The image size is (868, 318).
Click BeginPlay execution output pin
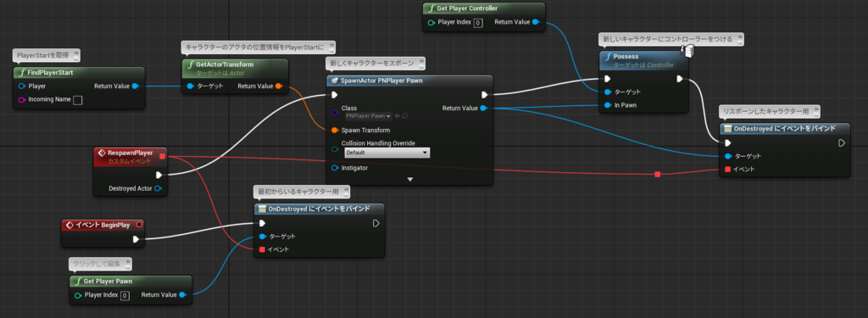136,239
